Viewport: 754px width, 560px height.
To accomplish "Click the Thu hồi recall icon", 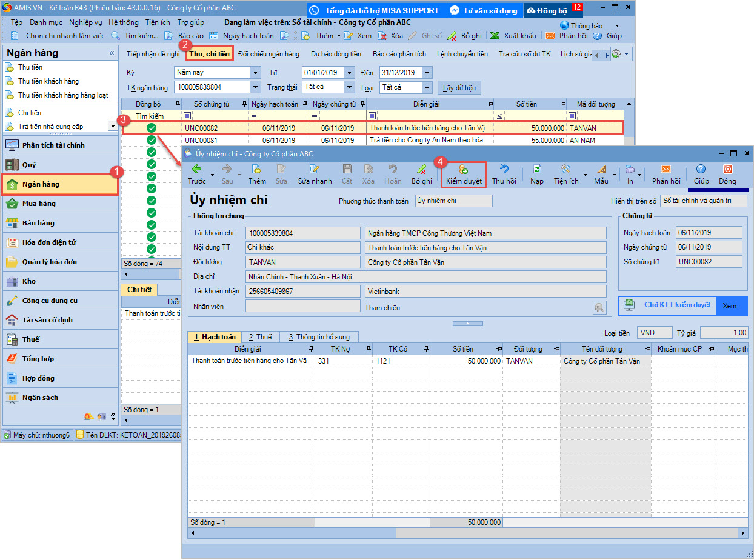I will point(504,170).
